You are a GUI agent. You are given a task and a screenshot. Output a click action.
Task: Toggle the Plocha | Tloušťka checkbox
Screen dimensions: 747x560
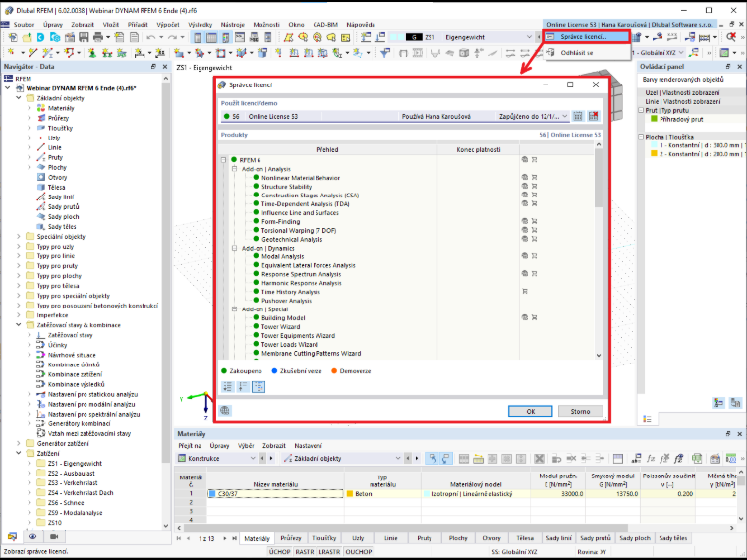pyautogui.click(x=641, y=137)
